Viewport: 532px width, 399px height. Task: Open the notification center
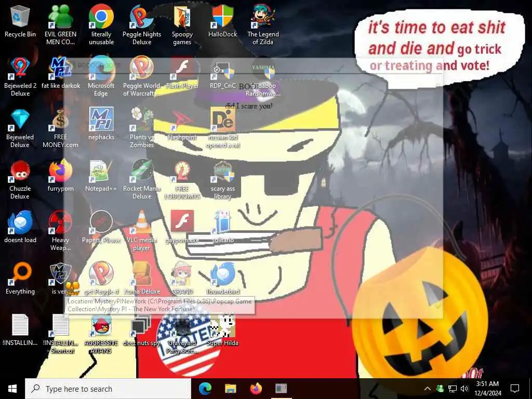(515, 389)
